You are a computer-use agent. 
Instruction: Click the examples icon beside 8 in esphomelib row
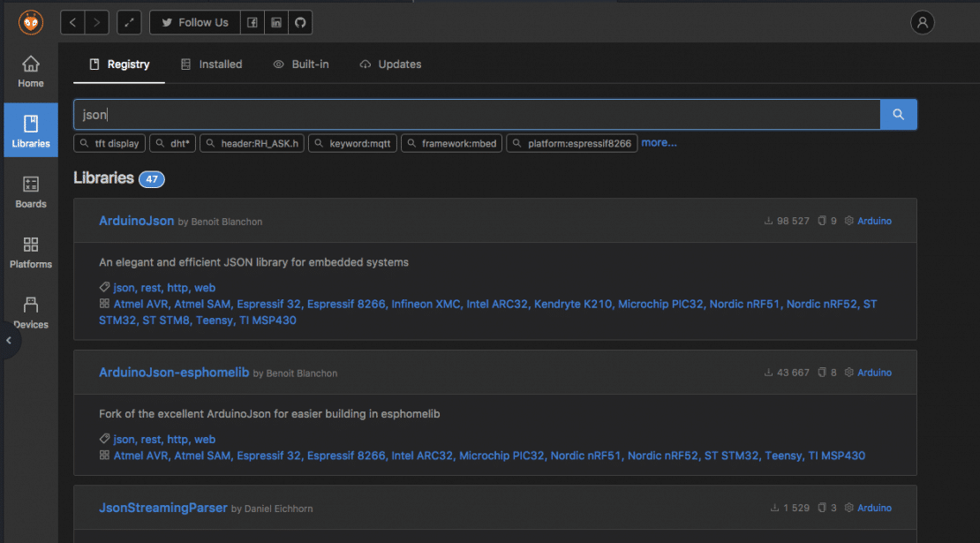pos(822,373)
